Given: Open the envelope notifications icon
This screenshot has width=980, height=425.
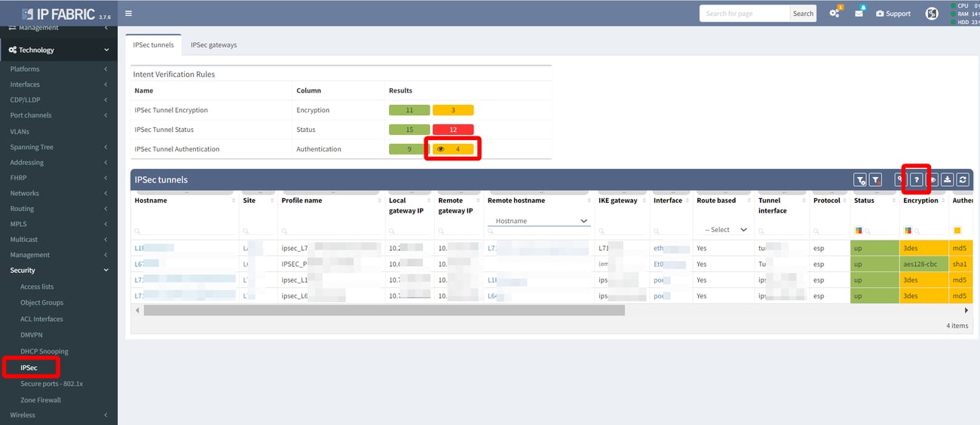Looking at the screenshot, I should pos(859,14).
